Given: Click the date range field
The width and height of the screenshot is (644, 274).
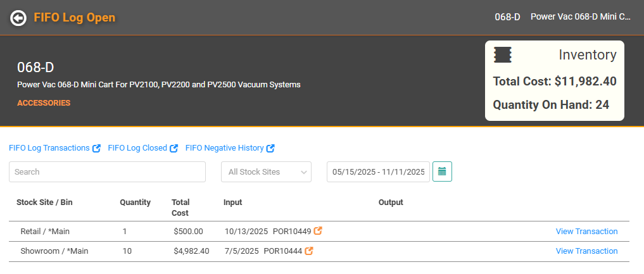Looking at the screenshot, I should [x=378, y=171].
